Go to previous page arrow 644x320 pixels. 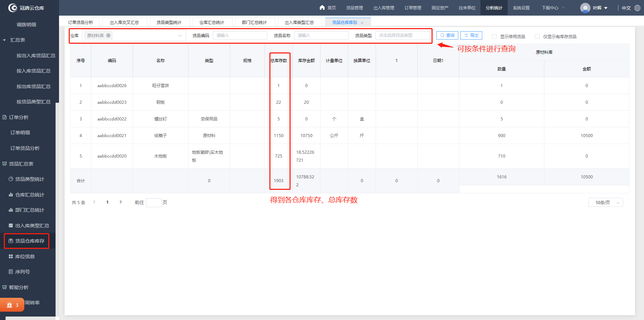(x=94, y=202)
